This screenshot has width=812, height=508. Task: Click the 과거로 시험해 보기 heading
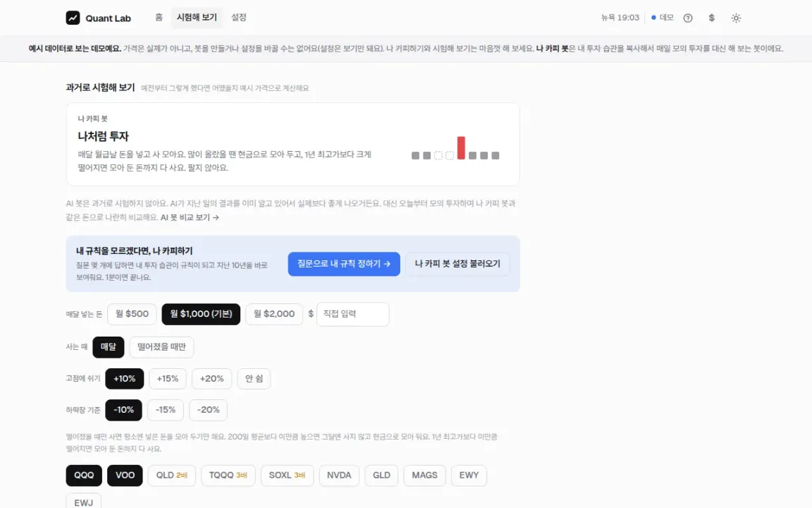click(101, 87)
